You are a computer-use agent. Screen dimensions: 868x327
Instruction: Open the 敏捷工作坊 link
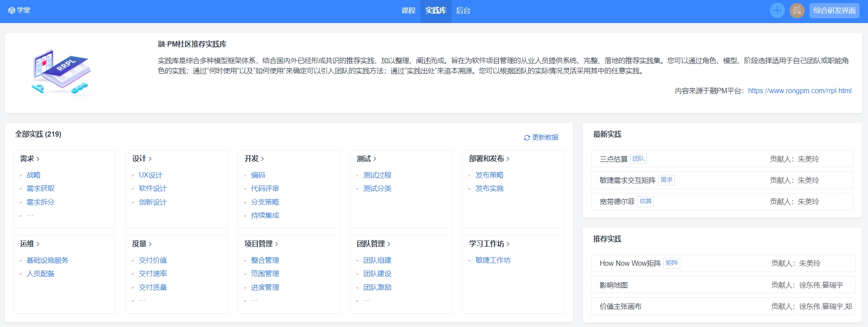click(x=493, y=260)
